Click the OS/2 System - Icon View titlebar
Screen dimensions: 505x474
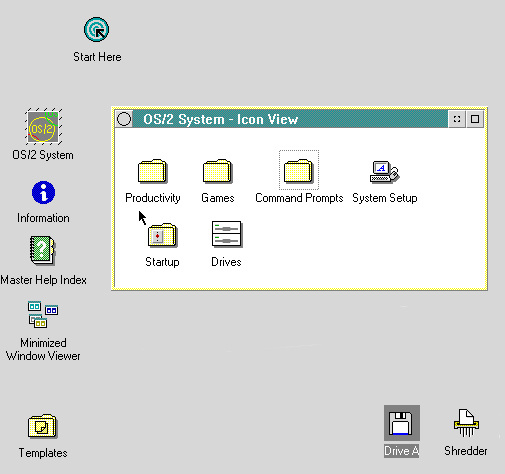(x=290, y=119)
